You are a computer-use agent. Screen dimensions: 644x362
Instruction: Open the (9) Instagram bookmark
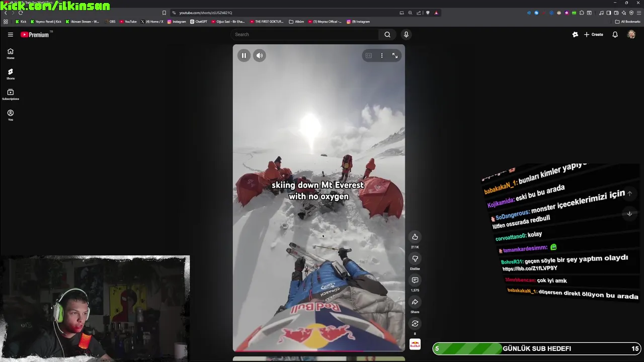click(358, 22)
